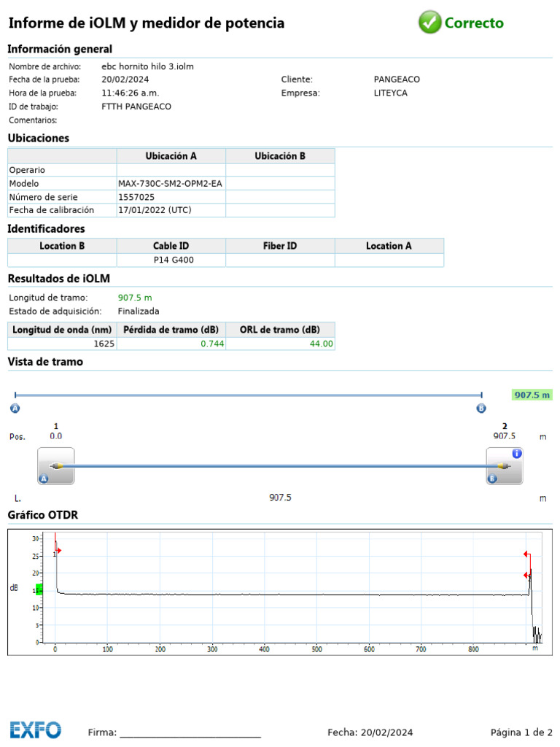The height and width of the screenshot is (747, 560).
Task: Click the EXFO logo in the footer
Action: click(x=35, y=729)
